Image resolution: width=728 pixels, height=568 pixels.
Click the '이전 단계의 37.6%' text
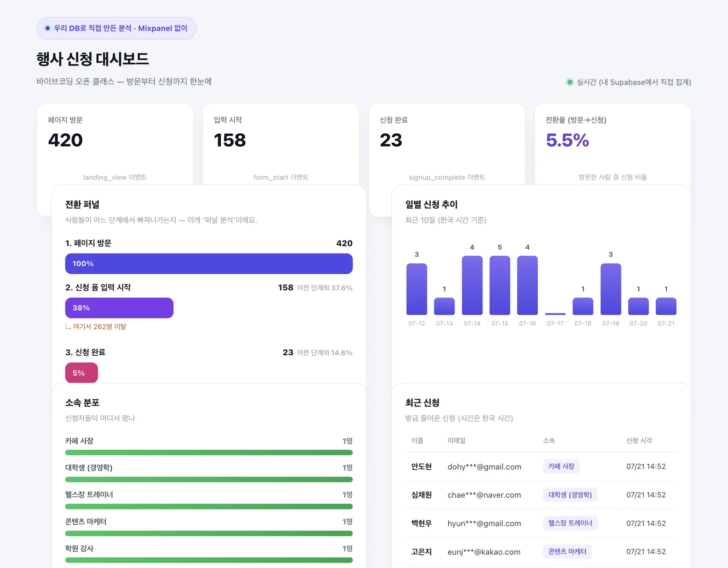coord(325,288)
